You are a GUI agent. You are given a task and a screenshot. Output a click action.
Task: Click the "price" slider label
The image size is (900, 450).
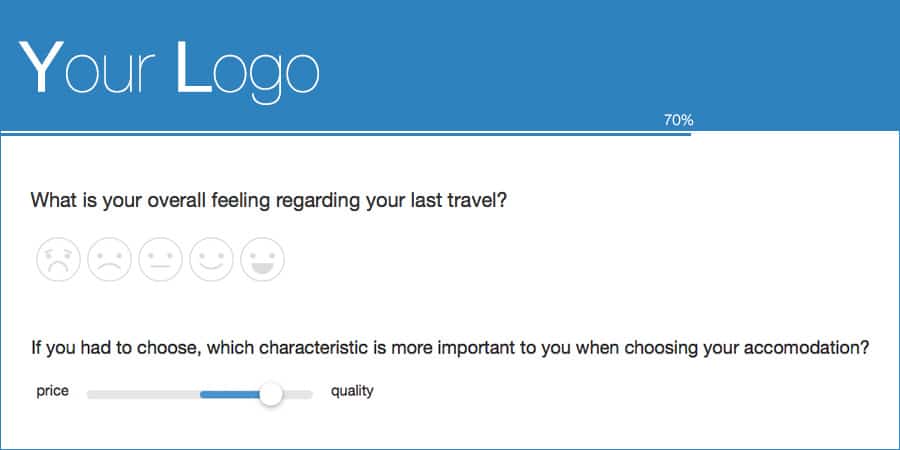(52, 391)
